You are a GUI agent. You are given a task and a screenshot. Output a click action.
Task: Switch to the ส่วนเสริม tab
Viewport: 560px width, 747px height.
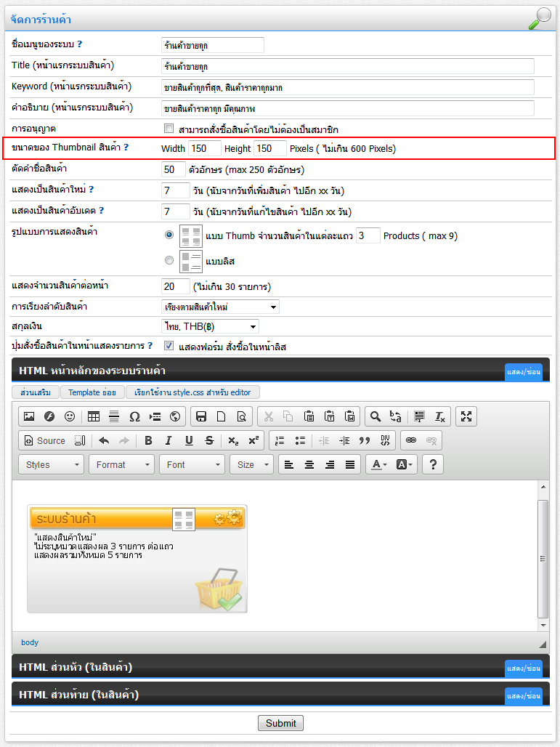point(36,392)
